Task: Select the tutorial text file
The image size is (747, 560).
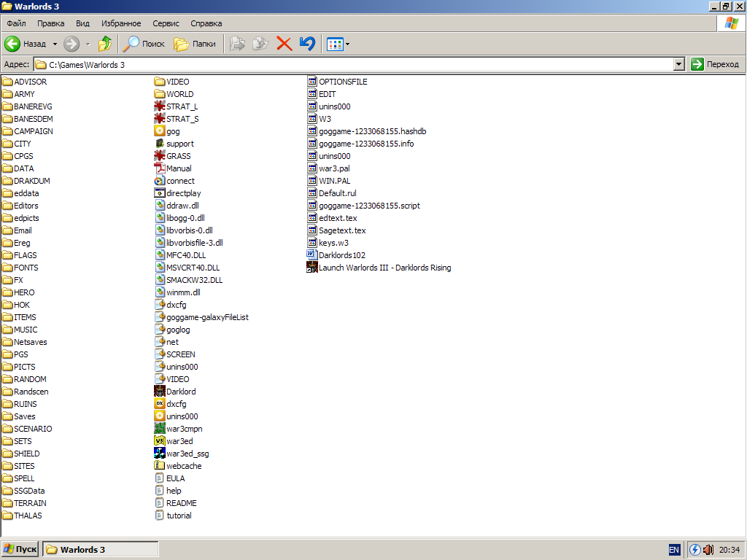Action: pyautogui.click(x=173, y=515)
